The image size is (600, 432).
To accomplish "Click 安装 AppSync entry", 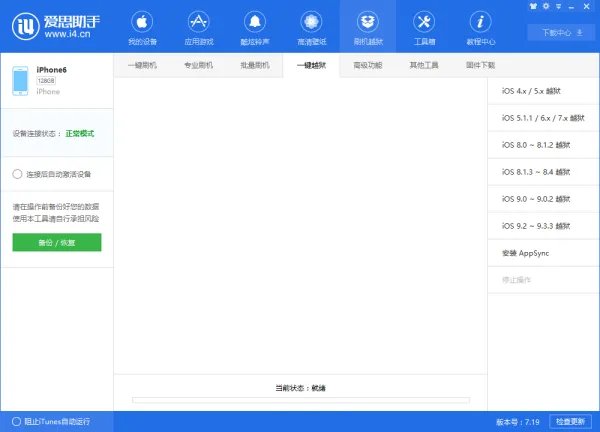I will click(x=543, y=253).
